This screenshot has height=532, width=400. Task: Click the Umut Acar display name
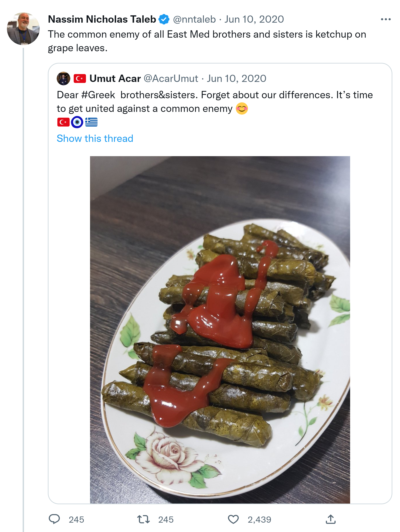tap(115, 78)
